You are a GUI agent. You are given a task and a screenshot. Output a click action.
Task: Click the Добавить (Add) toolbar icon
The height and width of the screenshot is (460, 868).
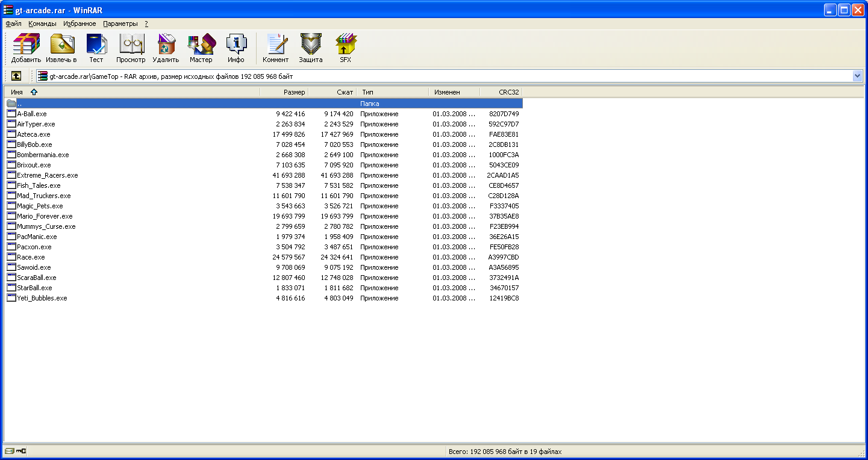coord(26,48)
